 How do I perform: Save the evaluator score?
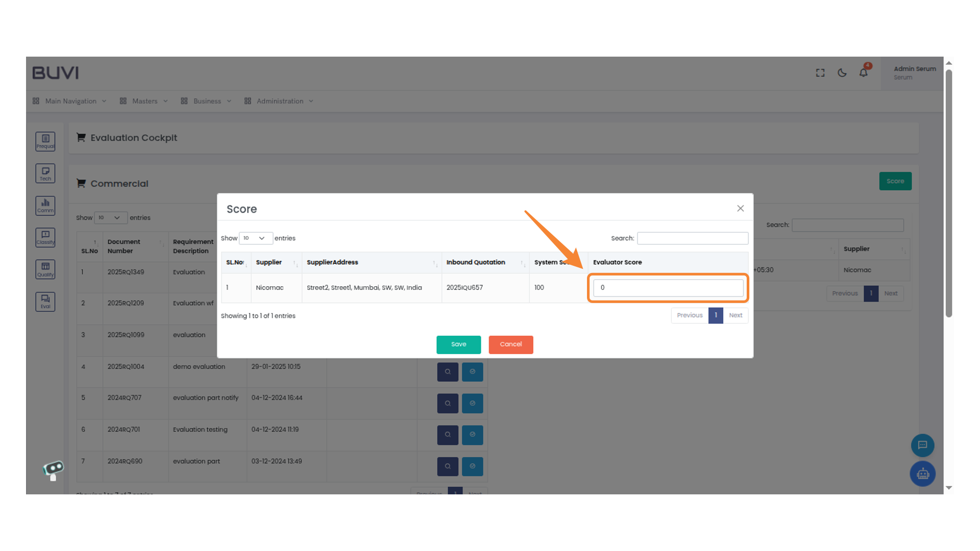(x=458, y=344)
